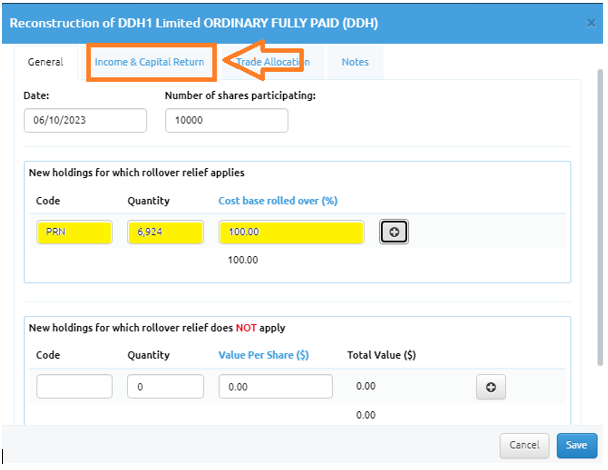Click the Quantity field containing 6,924
Screen dimensions: 608x470
[166, 232]
